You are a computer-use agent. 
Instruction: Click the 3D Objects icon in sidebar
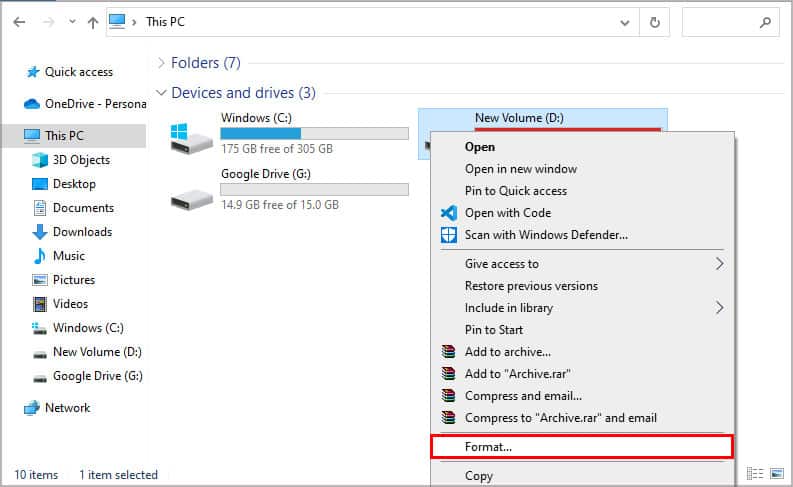[40, 160]
